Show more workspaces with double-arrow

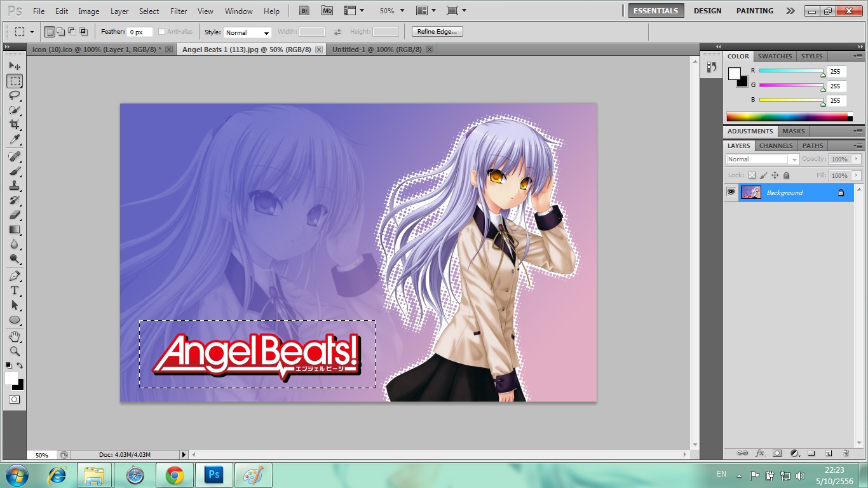[790, 11]
